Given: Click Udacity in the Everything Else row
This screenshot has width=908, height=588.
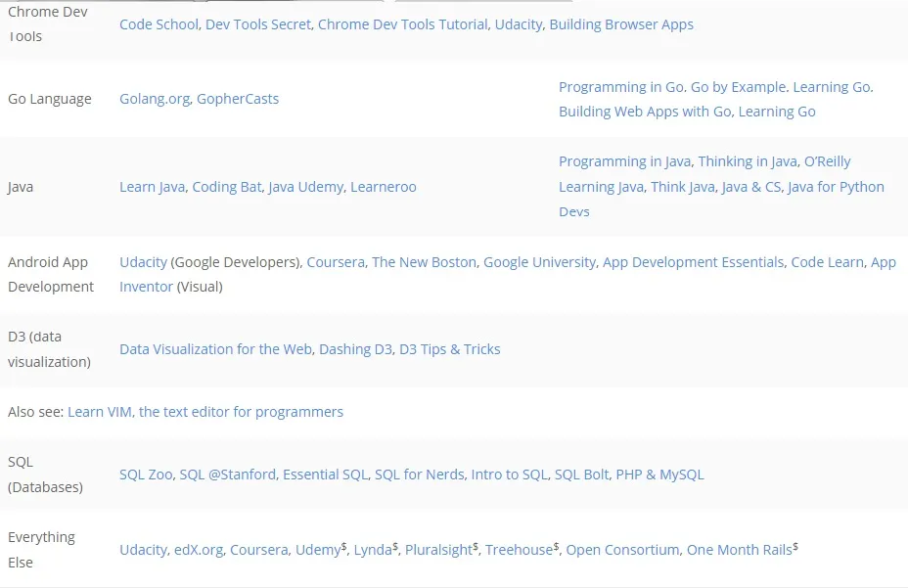Looking at the screenshot, I should (144, 550).
